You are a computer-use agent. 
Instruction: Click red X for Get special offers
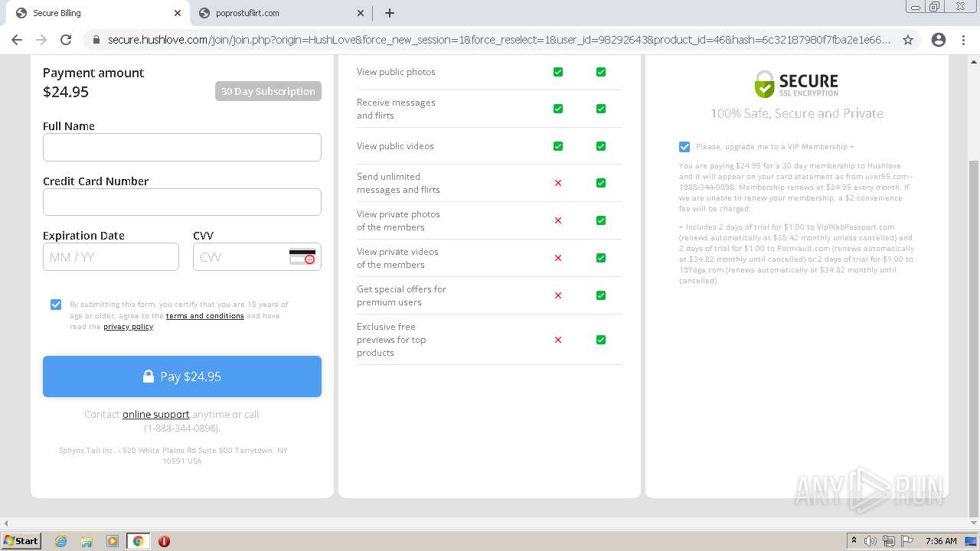[x=558, y=295]
